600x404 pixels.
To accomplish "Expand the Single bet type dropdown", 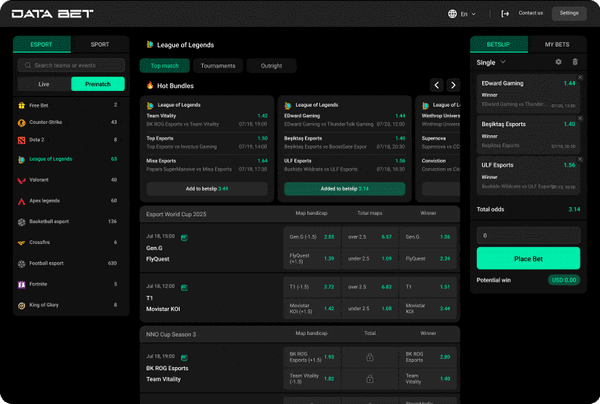I will point(491,62).
